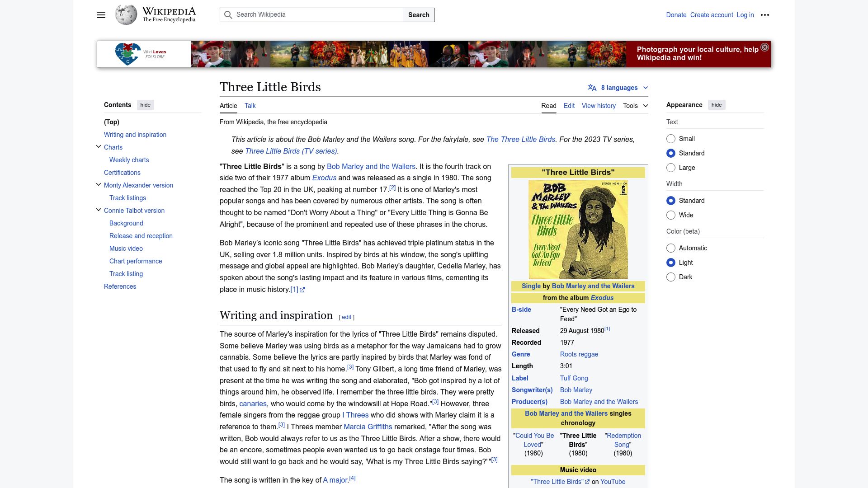The height and width of the screenshot is (488, 868).
Task: Click the Three Little Birds single cover image
Action: click(x=578, y=230)
